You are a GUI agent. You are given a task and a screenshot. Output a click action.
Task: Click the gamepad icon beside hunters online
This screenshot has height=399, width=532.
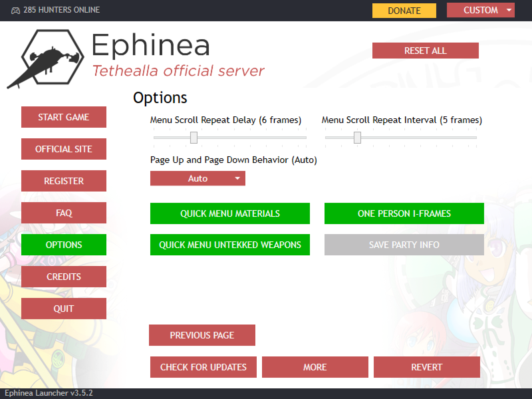click(15, 10)
